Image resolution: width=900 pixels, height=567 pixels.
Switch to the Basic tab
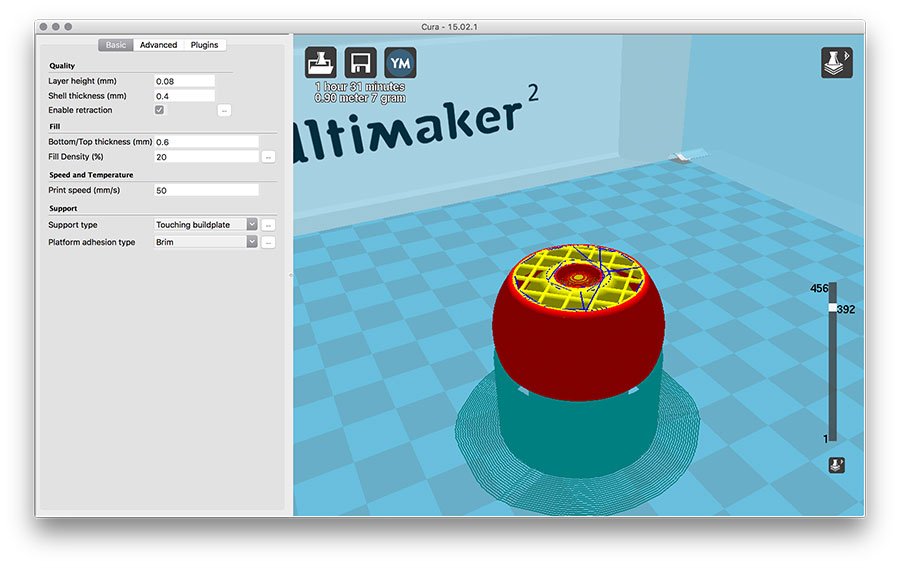click(115, 45)
